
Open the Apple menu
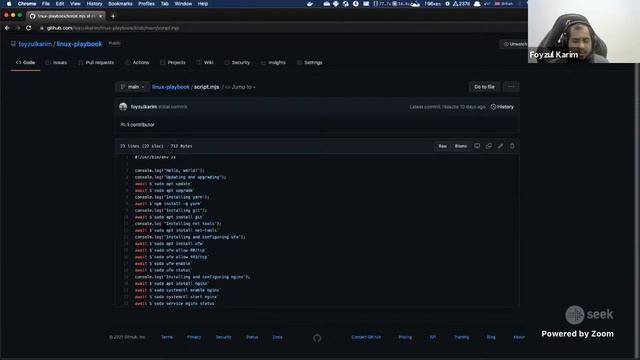click(x=9, y=4)
